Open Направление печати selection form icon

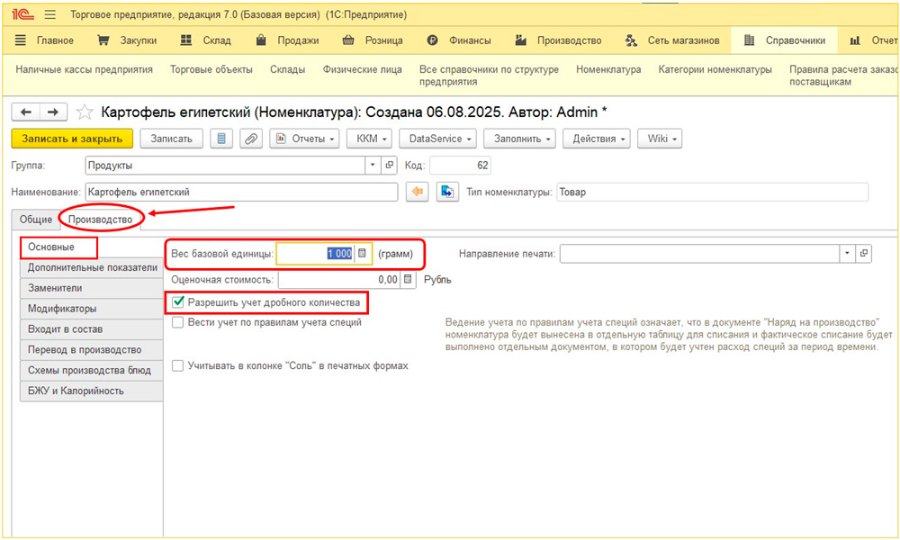tap(863, 253)
